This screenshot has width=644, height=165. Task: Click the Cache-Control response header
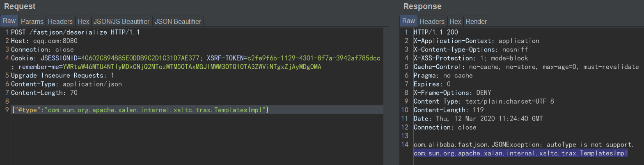point(526,67)
